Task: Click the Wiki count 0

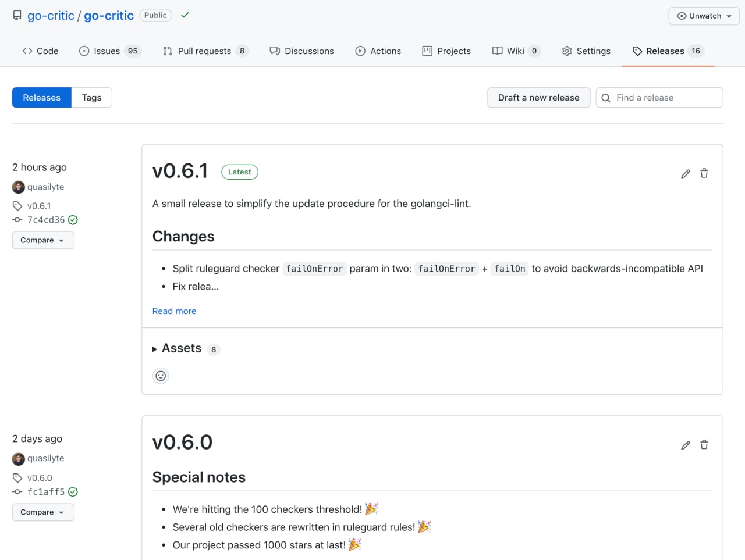Action: [x=534, y=51]
